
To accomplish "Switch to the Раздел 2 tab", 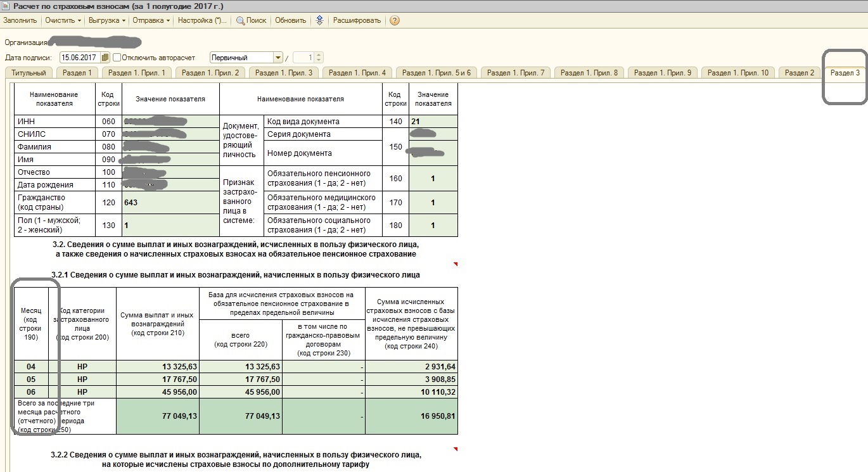I will (800, 73).
